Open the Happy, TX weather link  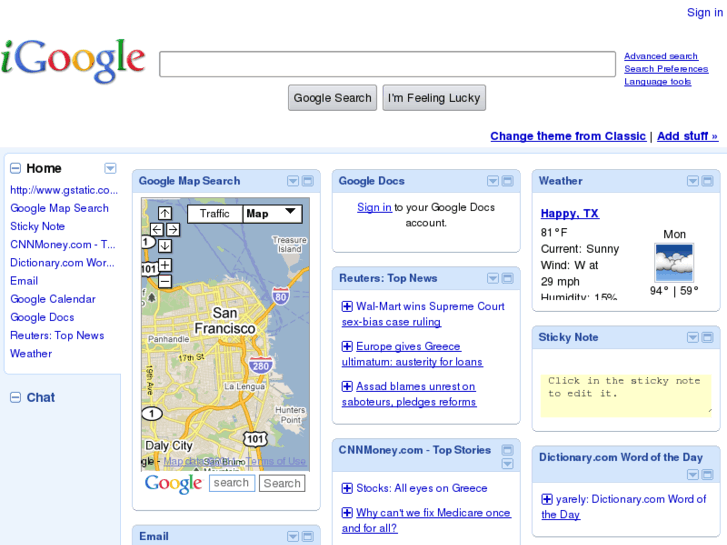570,213
